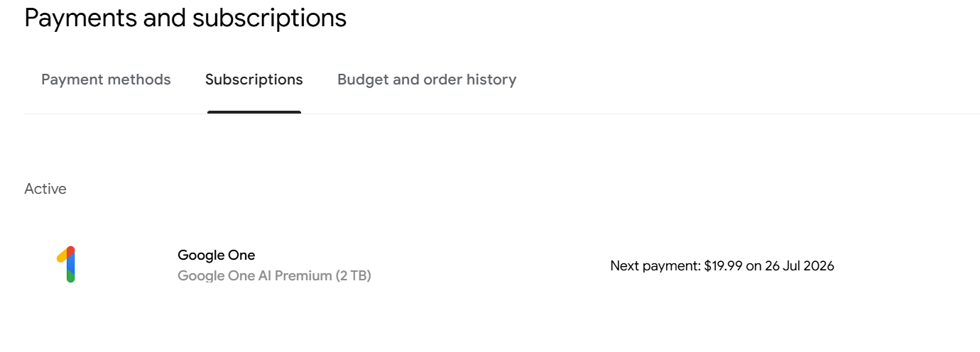
Task: Click the underline indicator beneath Subscriptions tab
Action: click(254, 112)
